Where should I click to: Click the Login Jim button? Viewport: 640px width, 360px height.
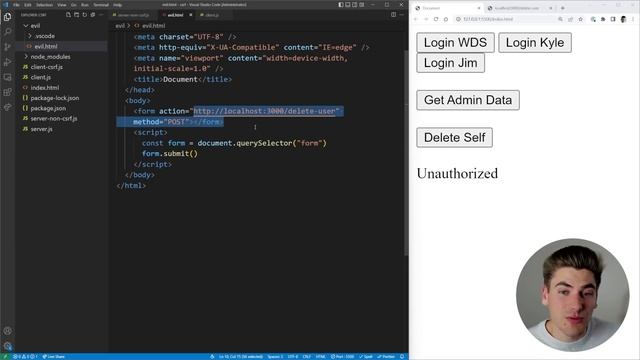click(450, 63)
